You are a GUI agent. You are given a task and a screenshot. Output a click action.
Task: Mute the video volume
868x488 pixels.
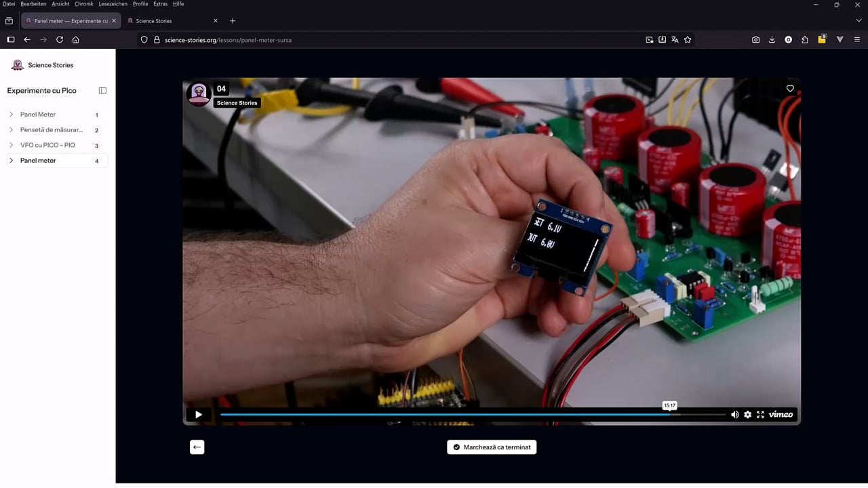point(734,415)
